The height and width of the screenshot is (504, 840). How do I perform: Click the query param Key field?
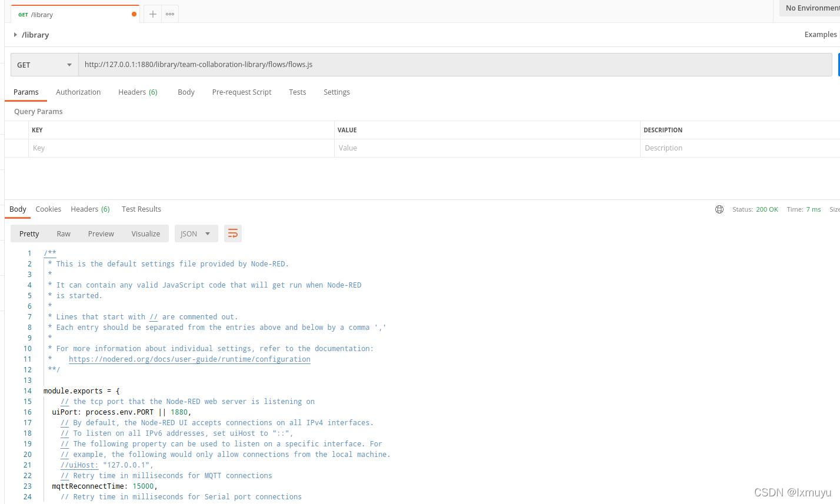[x=181, y=148]
